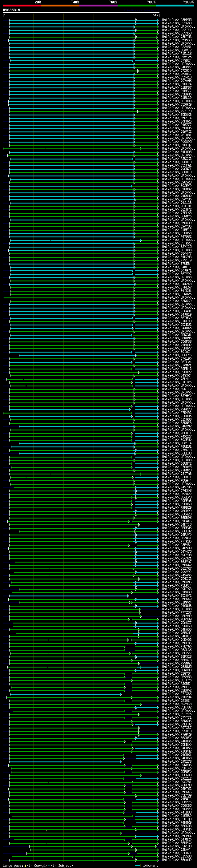Select hit label UniRef100_Q8AVX2

[177, 132]
